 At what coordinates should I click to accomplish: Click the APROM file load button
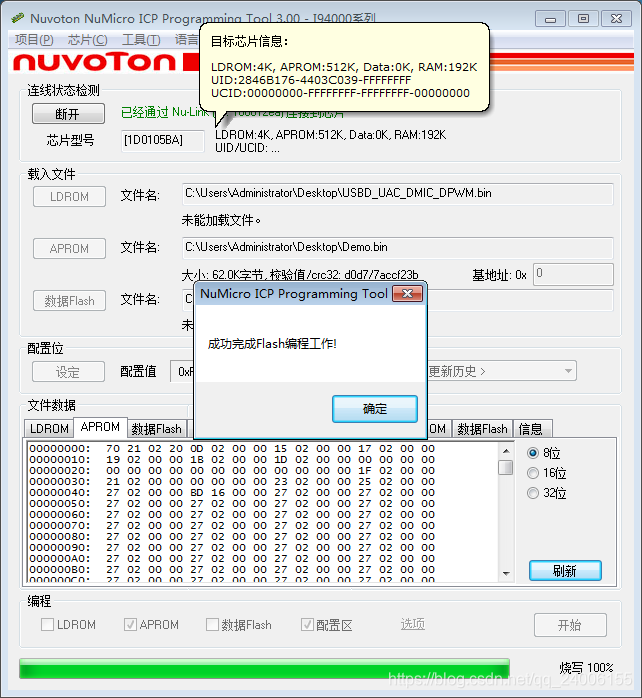(x=69, y=248)
